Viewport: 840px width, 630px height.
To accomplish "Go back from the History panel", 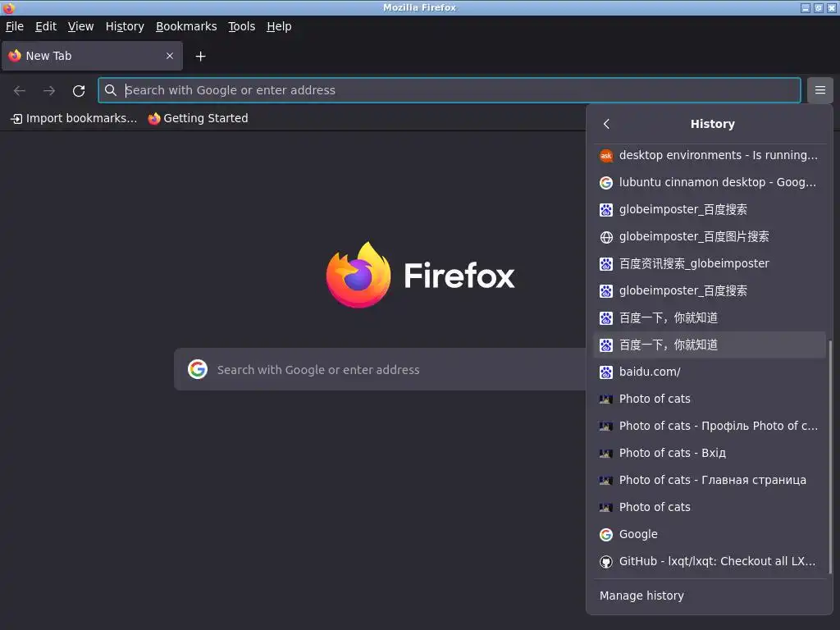I will 606,124.
